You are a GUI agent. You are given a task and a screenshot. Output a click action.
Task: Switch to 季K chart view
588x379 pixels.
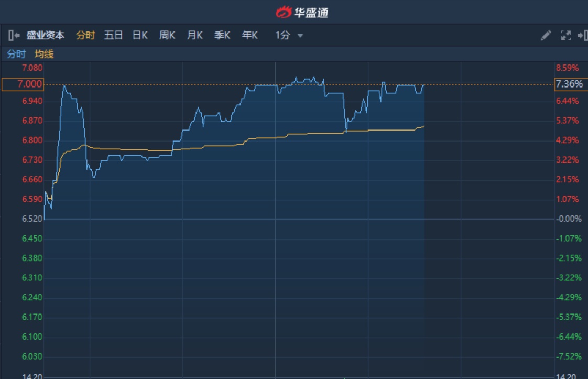tap(222, 36)
